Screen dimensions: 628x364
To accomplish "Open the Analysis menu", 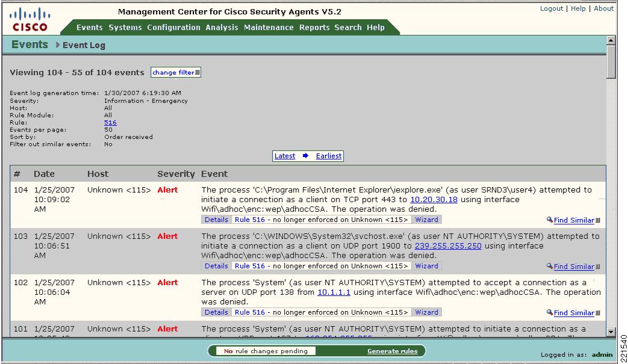I will (x=222, y=27).
